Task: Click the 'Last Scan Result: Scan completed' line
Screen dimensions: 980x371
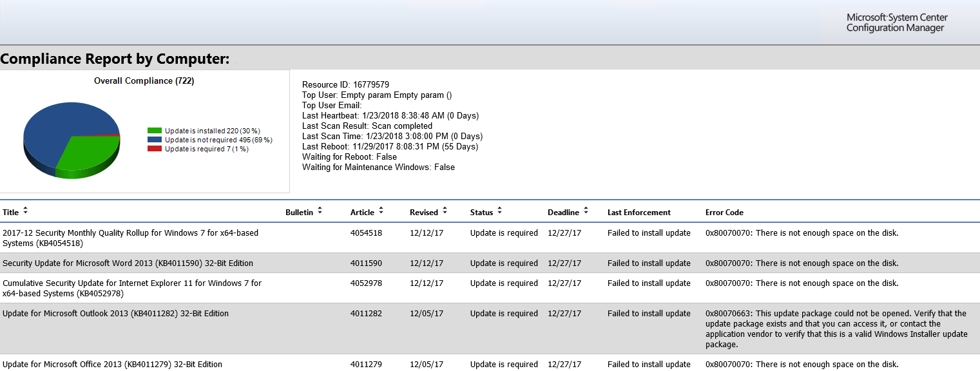Action: 367,126
